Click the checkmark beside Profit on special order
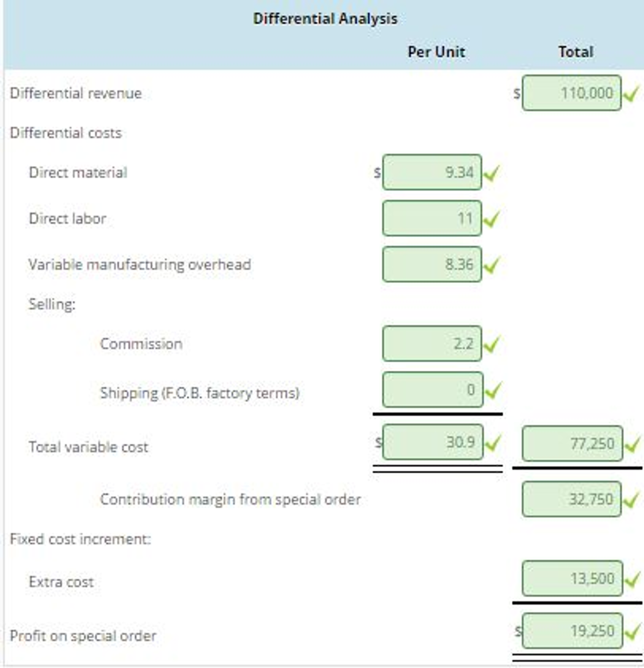 point(632,632)
